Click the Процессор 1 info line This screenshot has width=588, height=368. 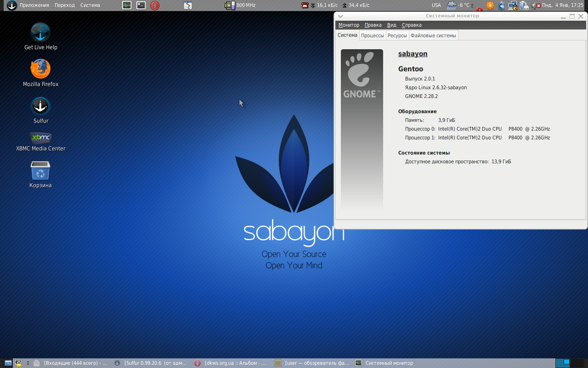tap(477, 138)
